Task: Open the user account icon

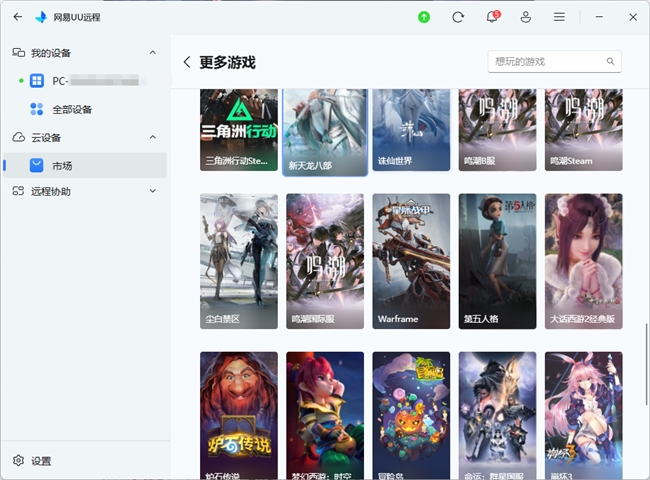Action: pyautogui.click(x=525, y=17)
